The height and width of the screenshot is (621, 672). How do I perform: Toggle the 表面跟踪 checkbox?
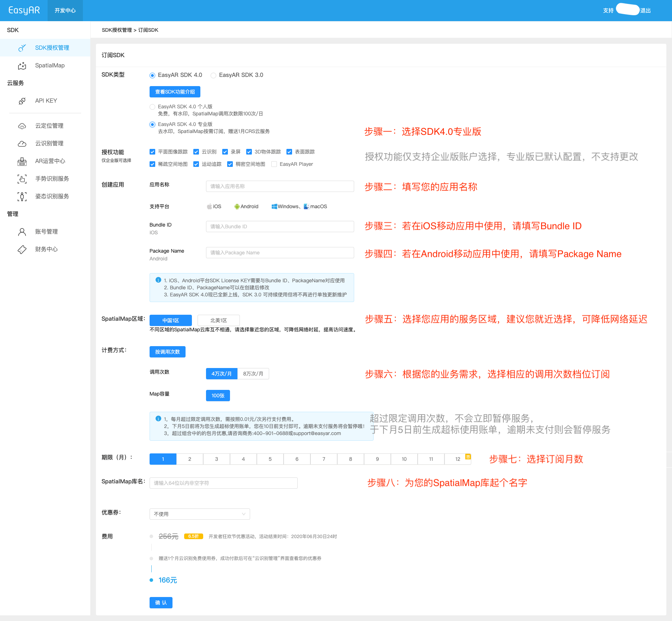pyautogui.click(x=289, y=152)
